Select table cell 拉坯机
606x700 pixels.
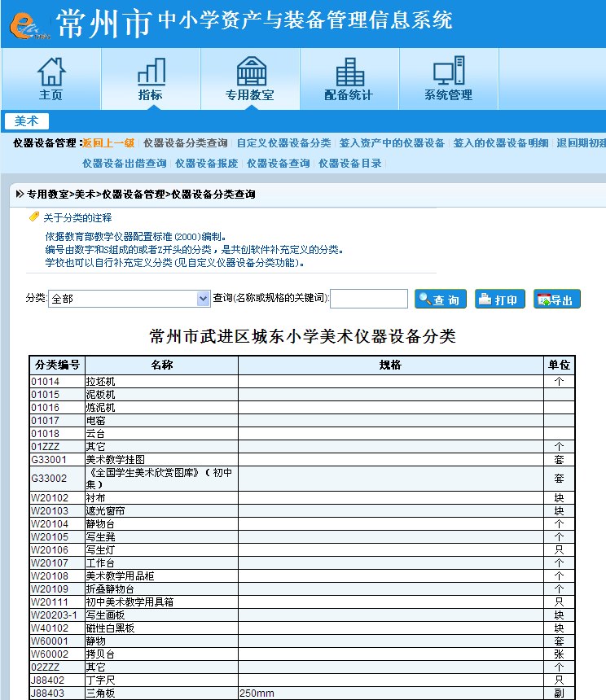(x=161, y=381)
